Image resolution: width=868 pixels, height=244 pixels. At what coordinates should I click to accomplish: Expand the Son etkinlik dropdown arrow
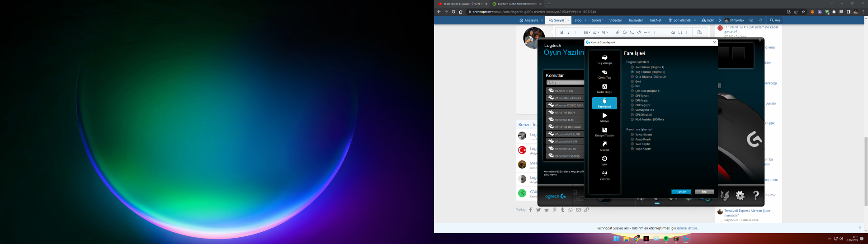tap(695, 20)
